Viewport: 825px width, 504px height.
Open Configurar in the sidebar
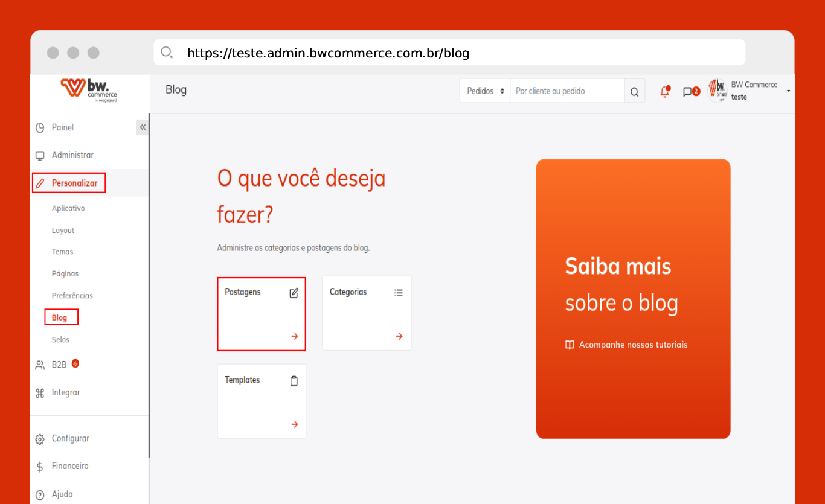pyautogui.click(x=70, y=438)
